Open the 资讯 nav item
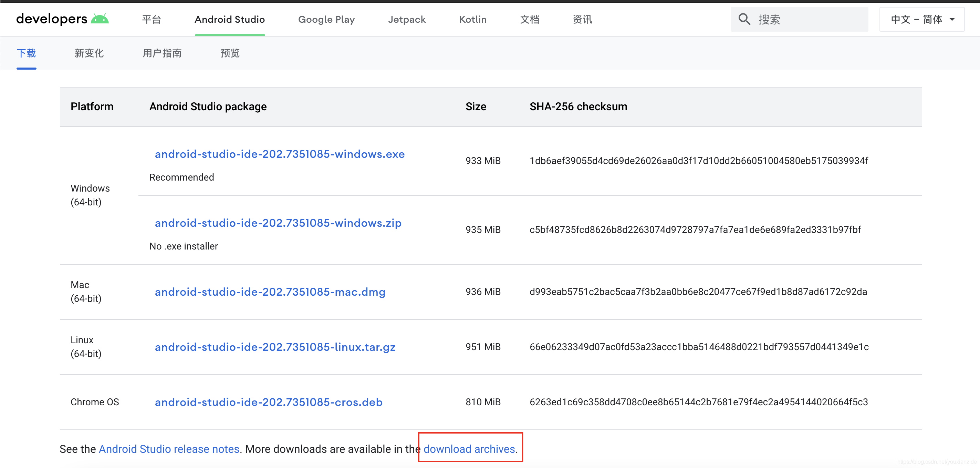980x468 pixels. pyautogui.click(x=582, y=19)
